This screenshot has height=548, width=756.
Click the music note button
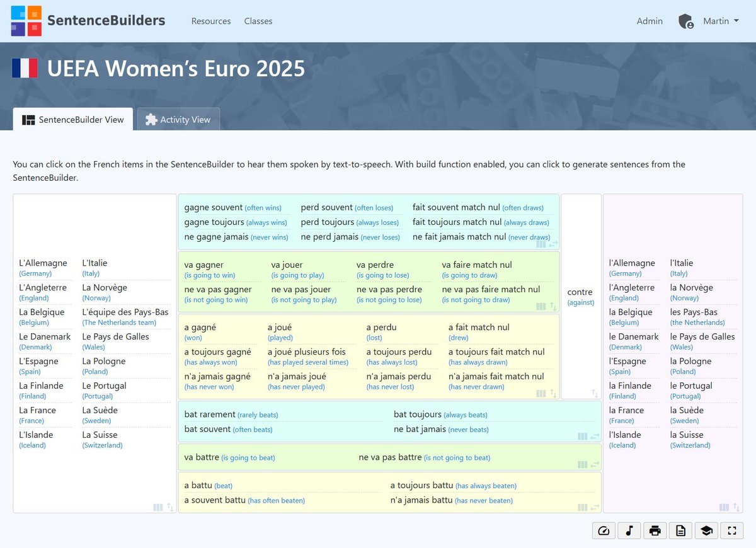[629, 531]
